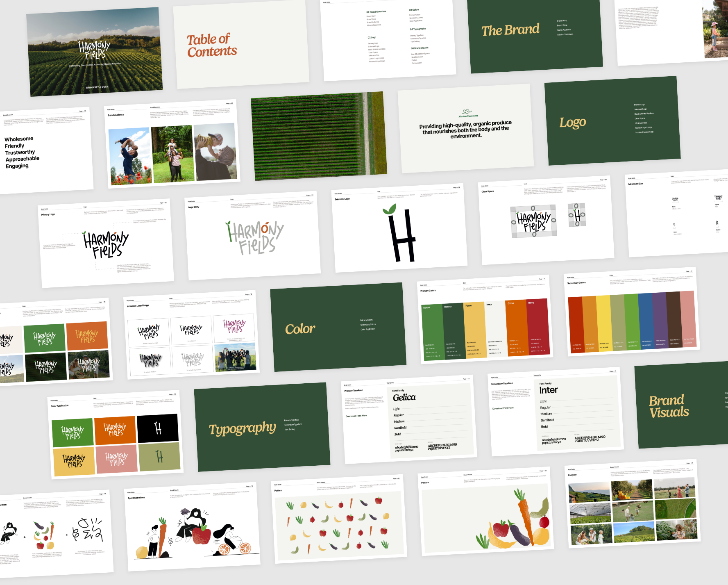The width and height of the screenshot is (728, 585).
Task: Select the 'Wholesome Friendly Trustworthy' brand voice slide
Action: click(x=45, y=150)
